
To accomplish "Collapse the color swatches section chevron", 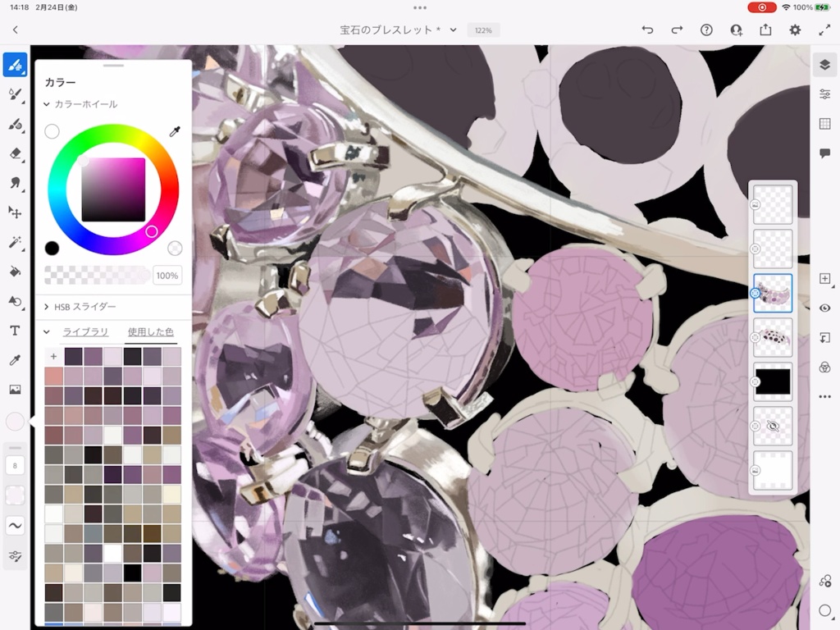I will tap(47, 332).
